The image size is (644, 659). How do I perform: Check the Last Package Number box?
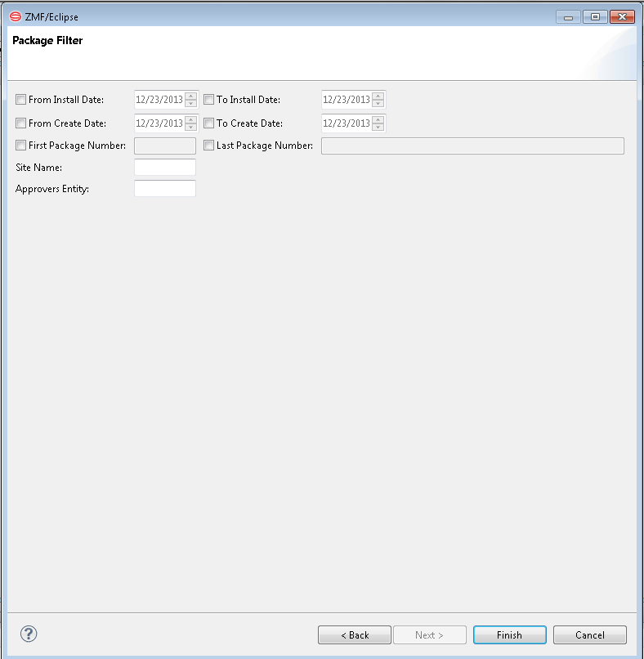click(x=208, y=146)
